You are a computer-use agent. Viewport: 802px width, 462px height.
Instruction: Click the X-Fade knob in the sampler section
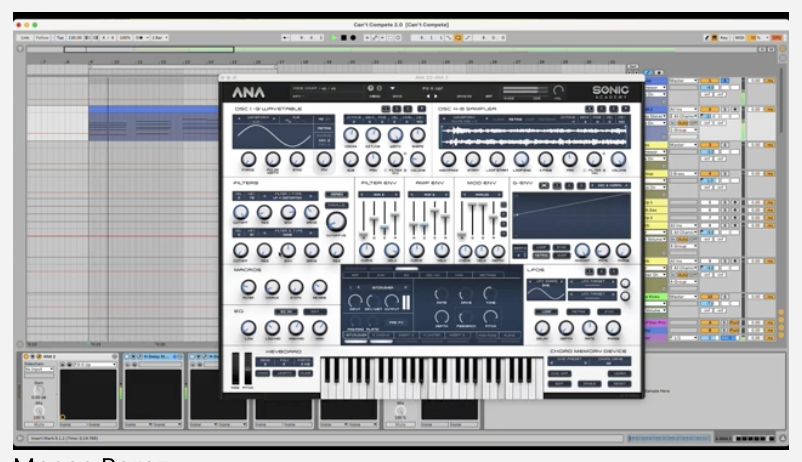(545, 159)
